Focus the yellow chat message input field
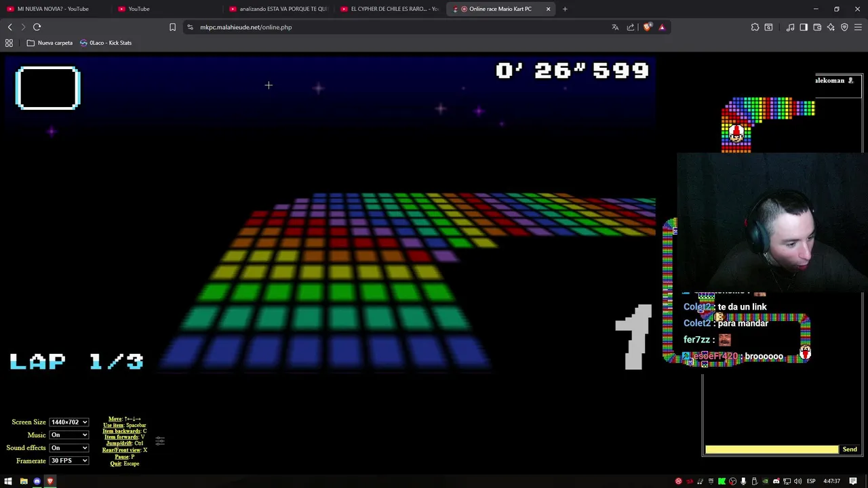Screen dimensions: 868x488 pos(772,449)
